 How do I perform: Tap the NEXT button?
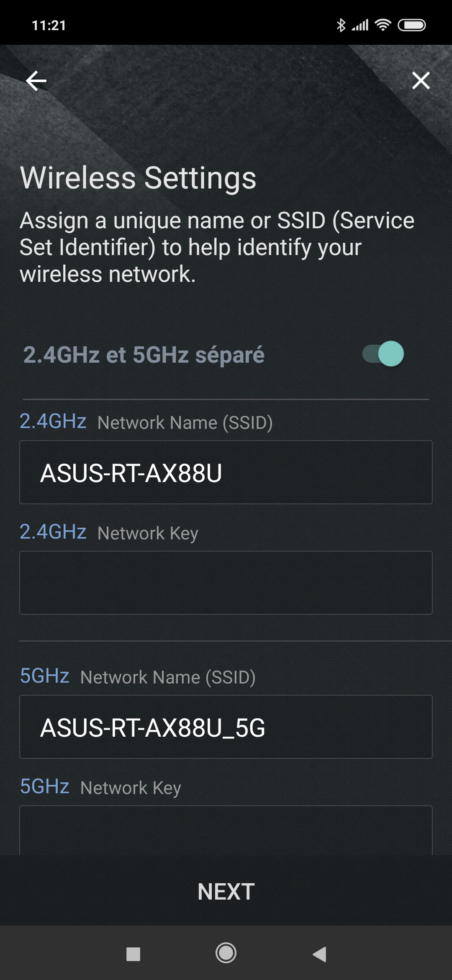pyautogui.click(x=226, y=891)
